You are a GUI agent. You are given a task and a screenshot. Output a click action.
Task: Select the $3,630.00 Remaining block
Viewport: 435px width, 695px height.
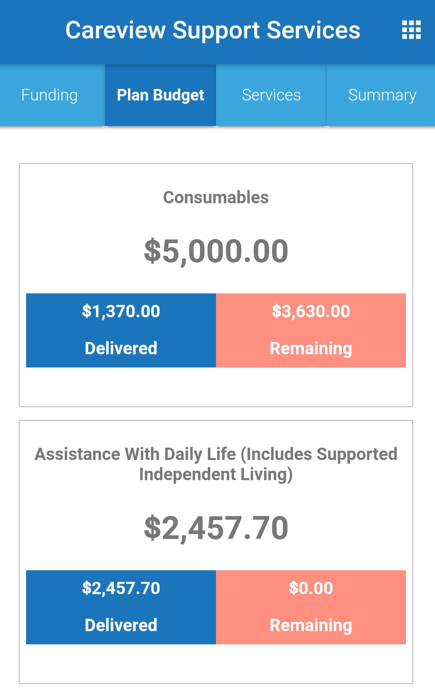pos(311,330)
